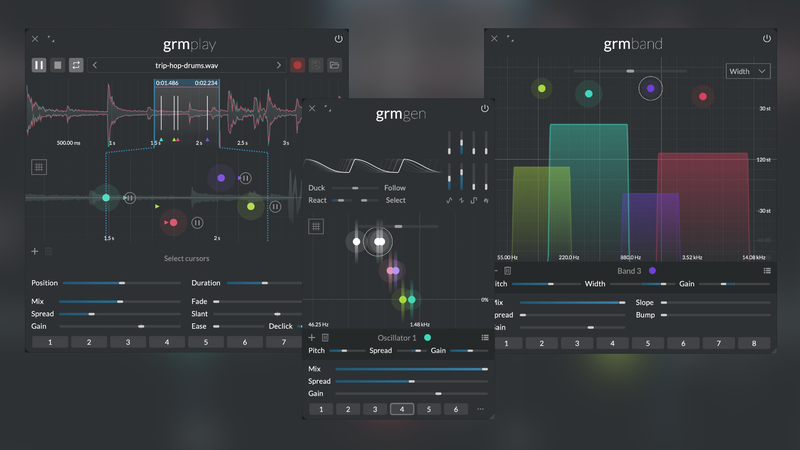The image size is (800, 450).
Task: Pause playback in grm play
Action: (x=39, y=65)
